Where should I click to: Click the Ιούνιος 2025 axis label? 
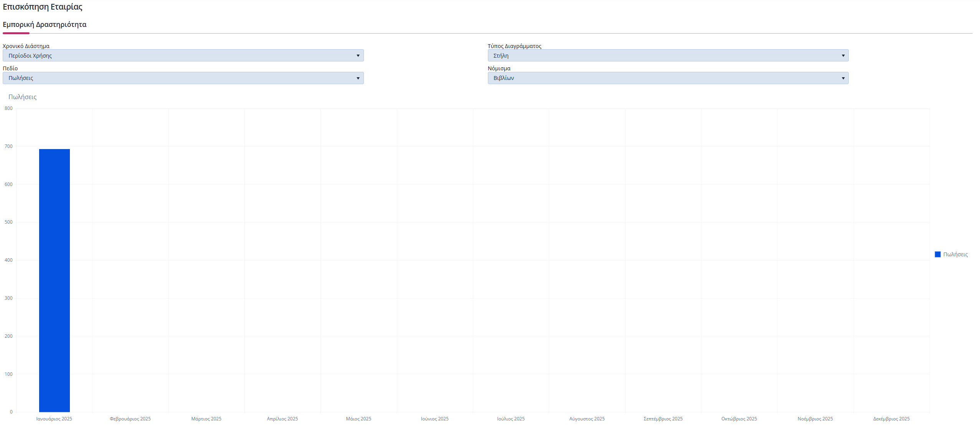[x=435, y=419]
